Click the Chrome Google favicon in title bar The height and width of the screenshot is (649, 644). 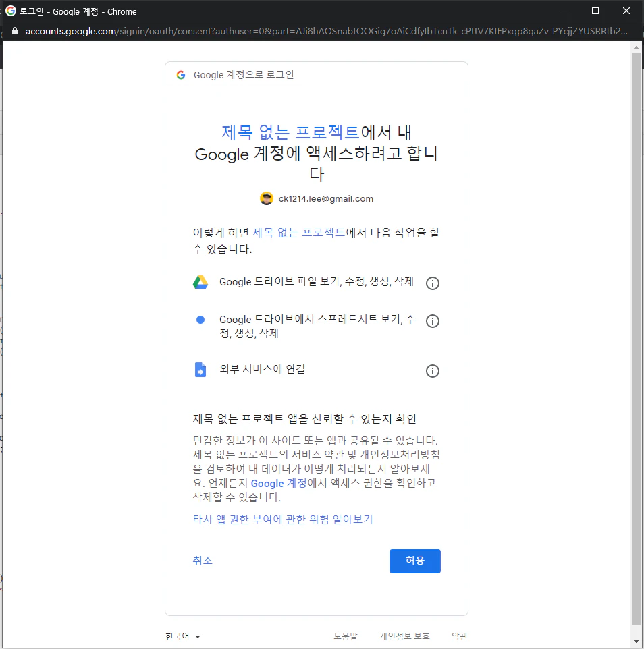coord(11,11)
